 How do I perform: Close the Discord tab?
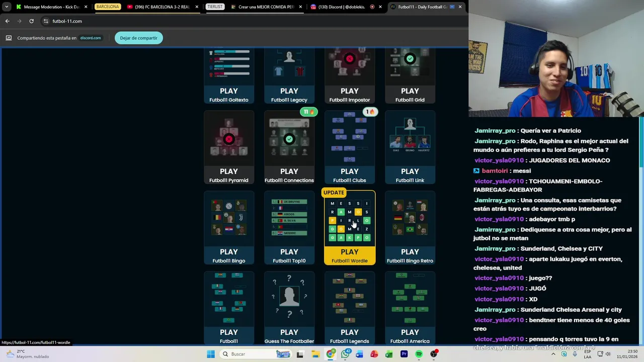(380, 7)
